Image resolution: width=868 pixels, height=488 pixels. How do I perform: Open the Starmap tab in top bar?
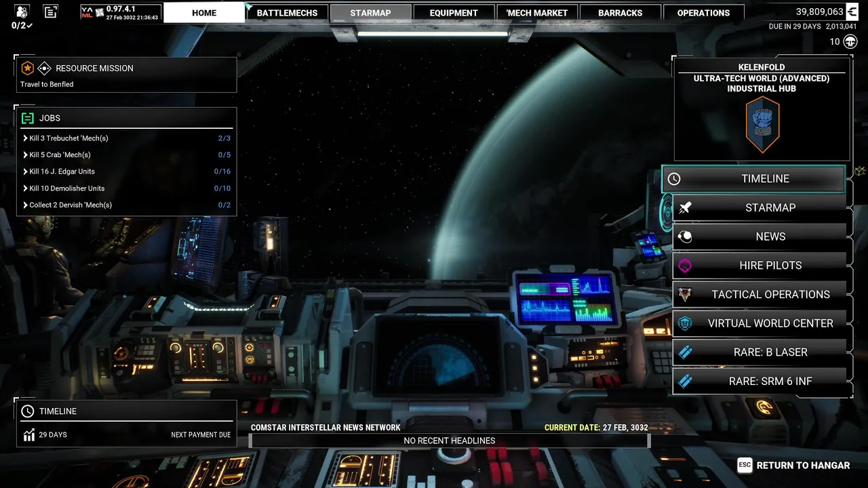click(370, 12)
